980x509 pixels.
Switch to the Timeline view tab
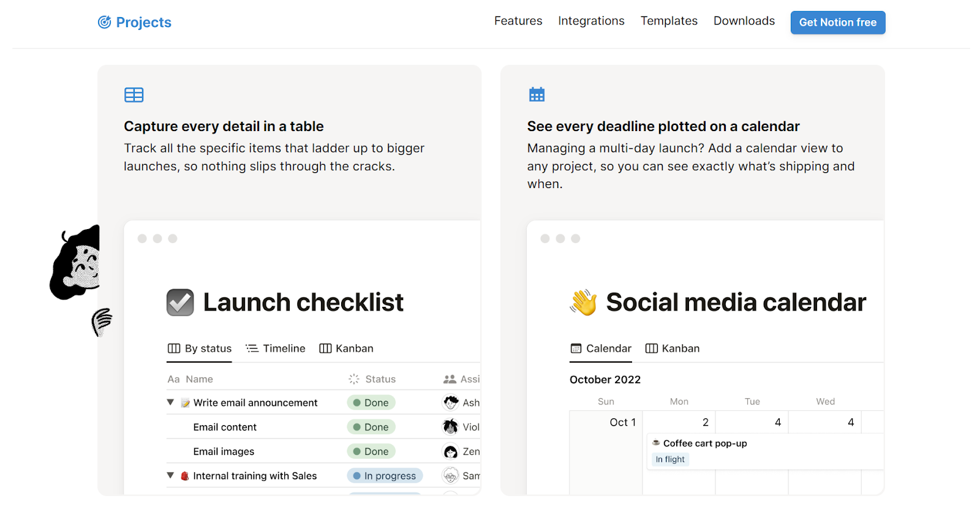(x=276, y=349)
